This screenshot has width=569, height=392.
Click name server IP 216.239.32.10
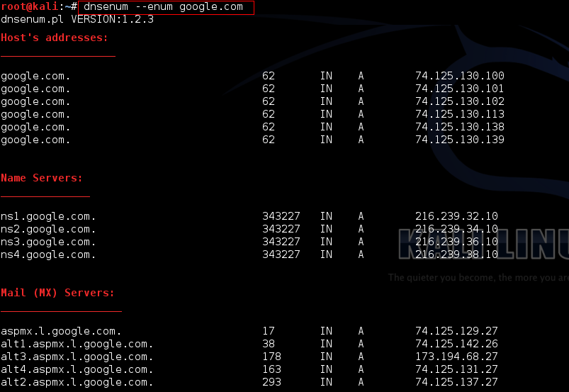(x=456, y=216)
